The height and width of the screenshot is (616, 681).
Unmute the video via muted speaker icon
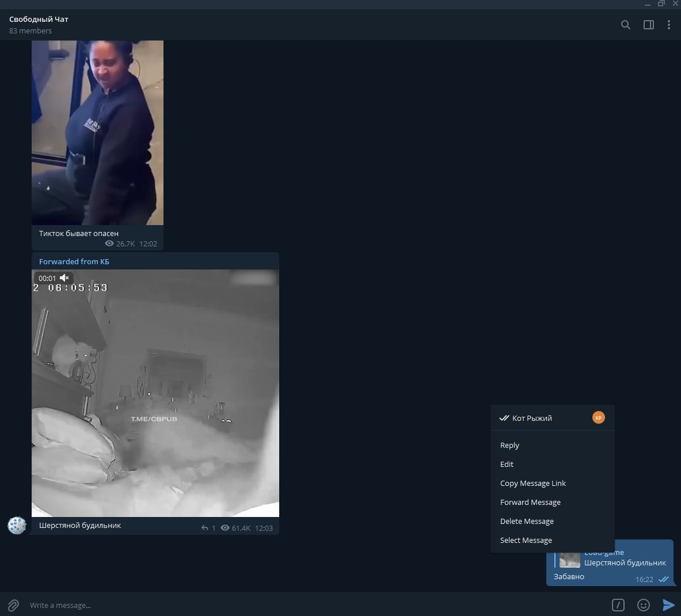(x=64, y=278)
